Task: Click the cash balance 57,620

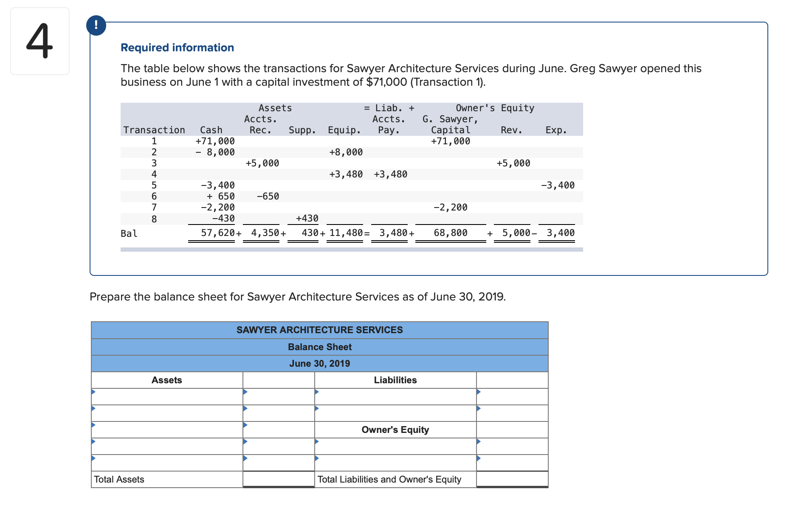Action: pyautogui.click(x=218, y=233)
